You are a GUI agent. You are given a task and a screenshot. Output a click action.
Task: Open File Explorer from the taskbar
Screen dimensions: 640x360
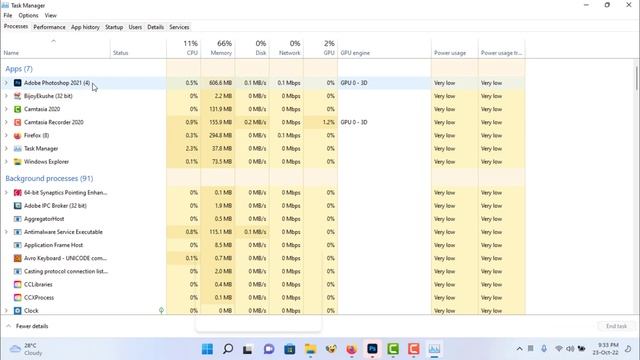311,349
